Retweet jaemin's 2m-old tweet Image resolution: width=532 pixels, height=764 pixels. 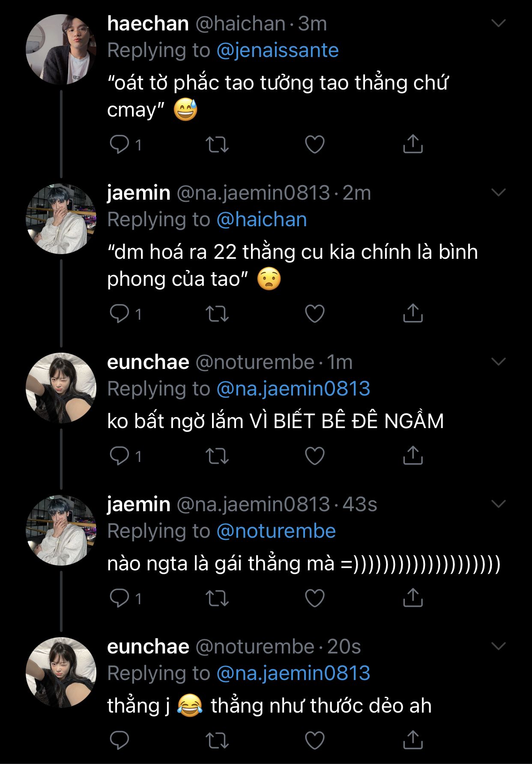pyautogui.click(x=217, y=314)
